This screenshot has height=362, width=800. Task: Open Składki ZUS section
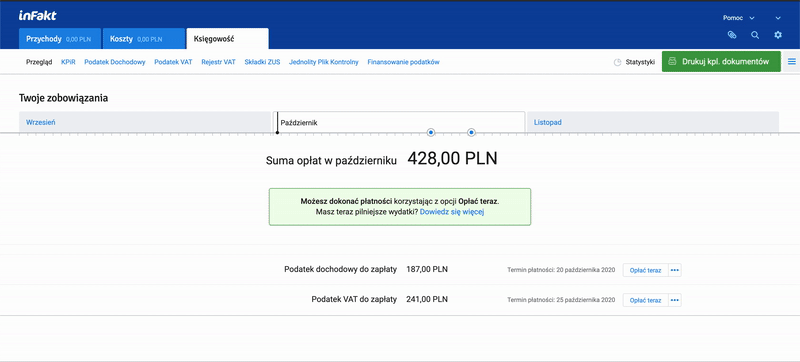click(262, 62)
